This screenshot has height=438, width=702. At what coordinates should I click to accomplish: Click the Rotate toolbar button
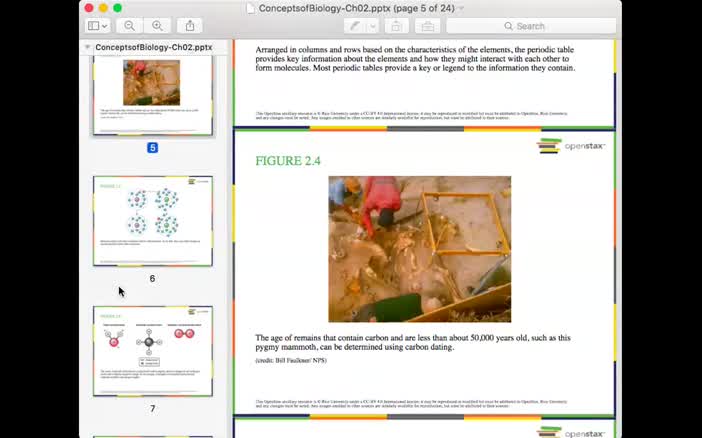click(396, 26)
